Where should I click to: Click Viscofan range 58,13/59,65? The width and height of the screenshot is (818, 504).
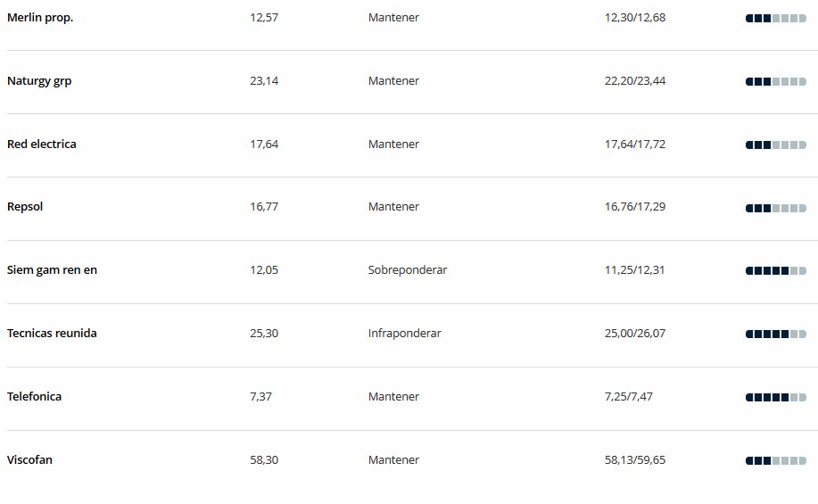tap(635, 460)
